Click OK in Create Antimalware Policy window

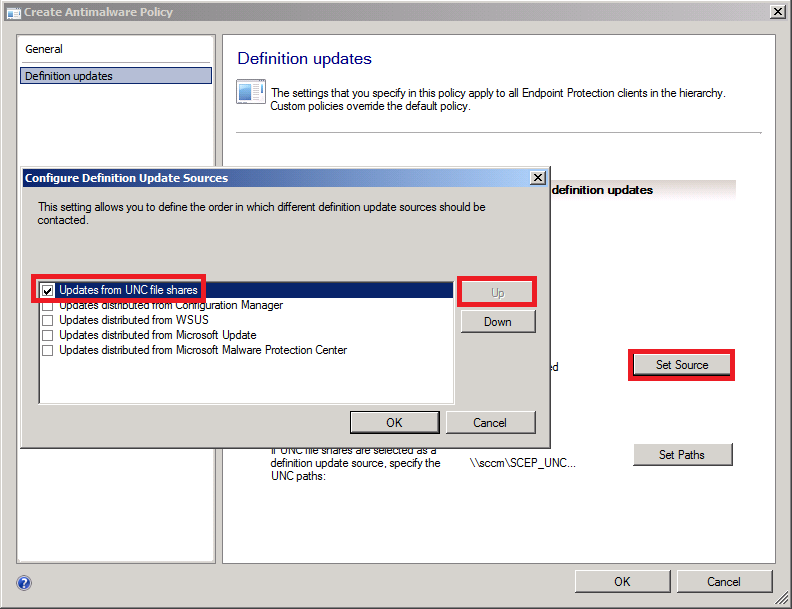622,581
